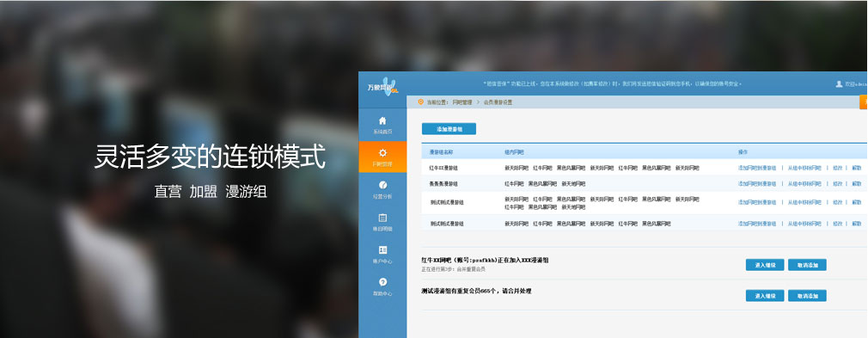Viewport: 868px width, 338px height.
Task: Click the 漫游组名称 column header
Action: [x=441, y=152]
